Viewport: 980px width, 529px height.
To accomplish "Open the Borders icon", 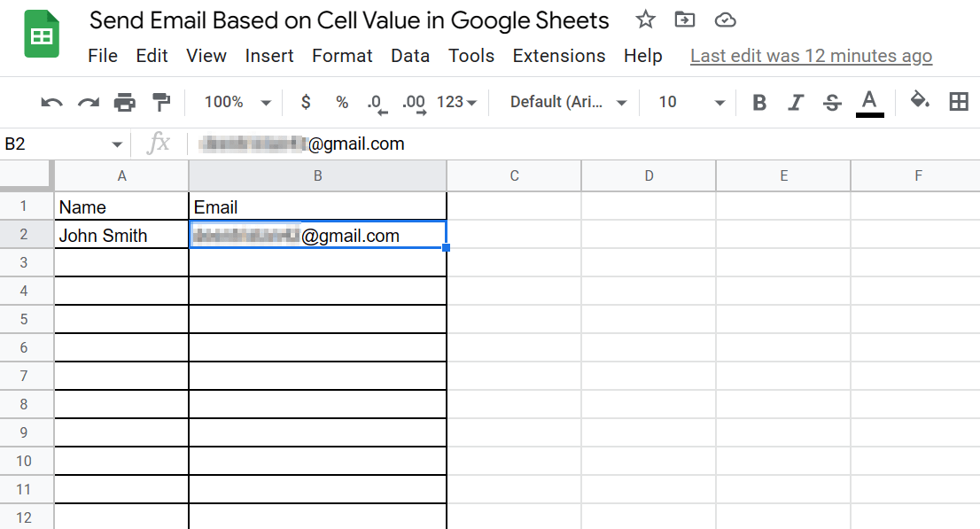I will pyautogui.click(x=959, y=102).
